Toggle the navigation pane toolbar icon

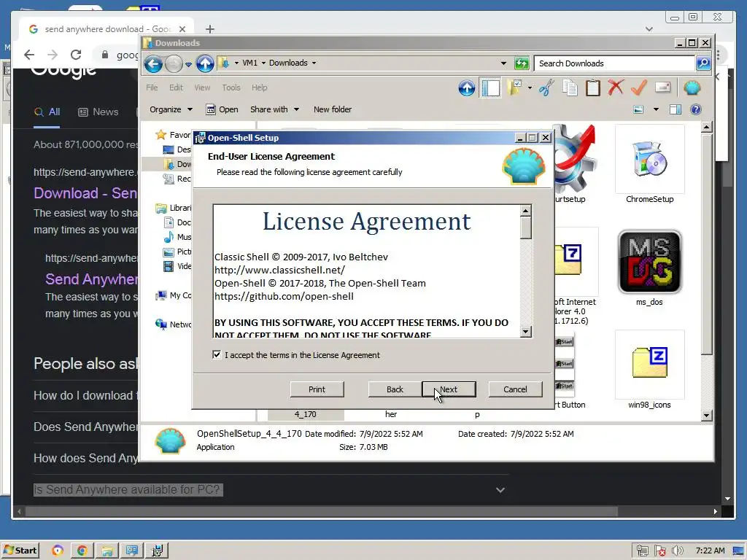click(x=491, y=88)
